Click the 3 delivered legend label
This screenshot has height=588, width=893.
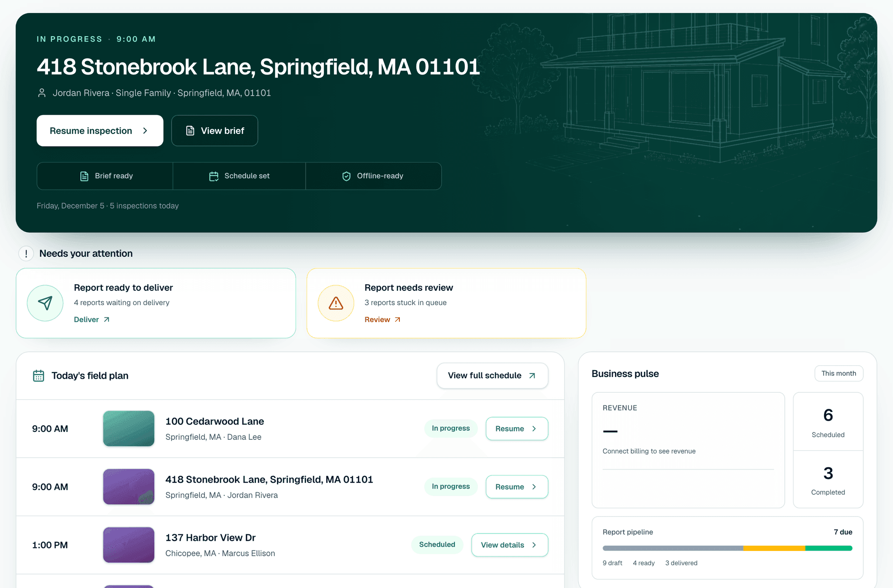point(681,563)
